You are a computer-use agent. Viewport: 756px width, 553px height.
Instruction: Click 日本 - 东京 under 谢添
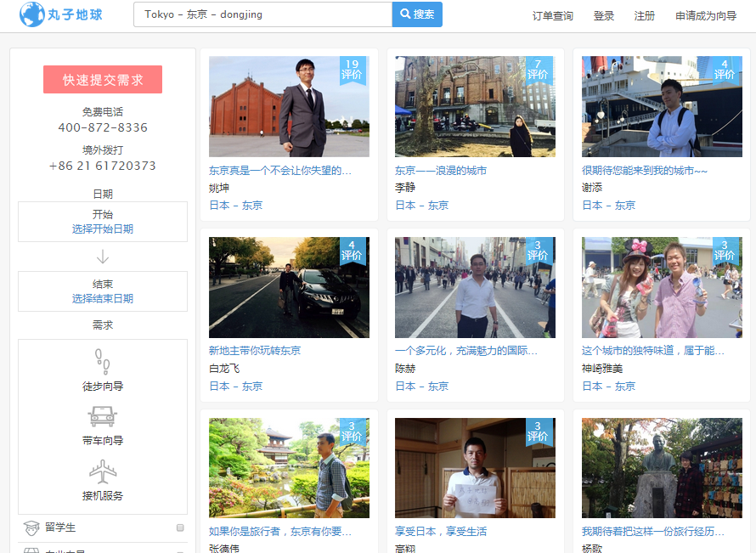[x=608, y=206]
